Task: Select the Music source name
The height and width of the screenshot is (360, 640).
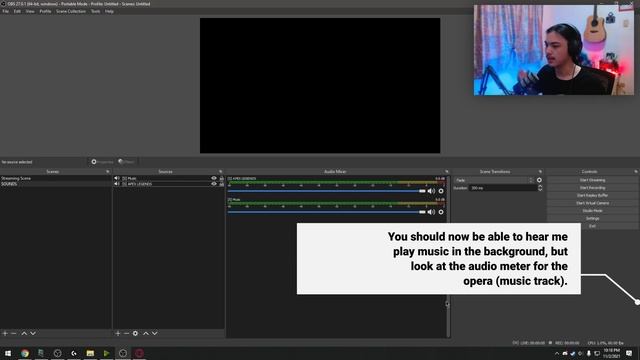Action: (132, 178)
